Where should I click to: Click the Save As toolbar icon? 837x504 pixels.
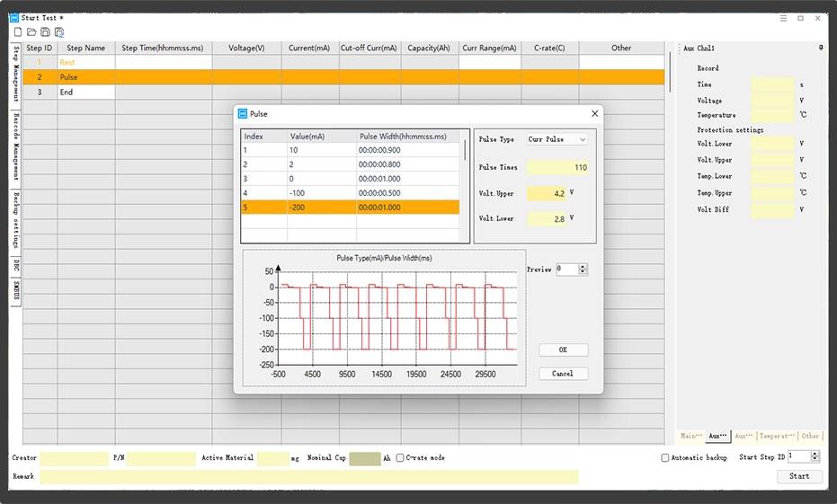(x=59, y=32)
